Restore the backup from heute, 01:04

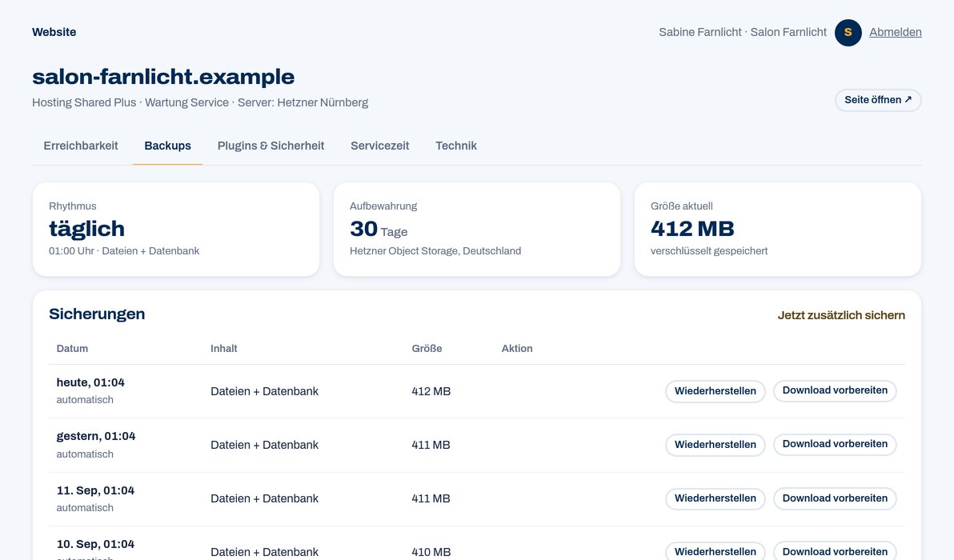[x=715, y=391]
